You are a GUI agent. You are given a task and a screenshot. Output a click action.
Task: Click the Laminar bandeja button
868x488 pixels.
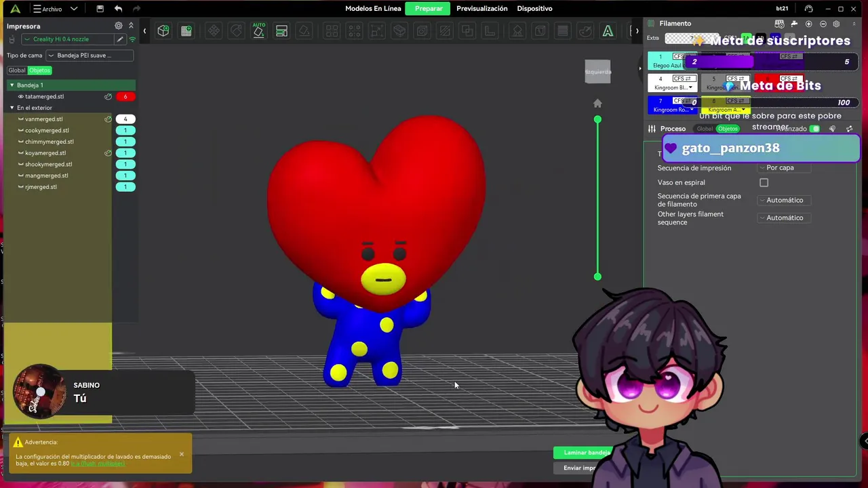coord(583,453)
